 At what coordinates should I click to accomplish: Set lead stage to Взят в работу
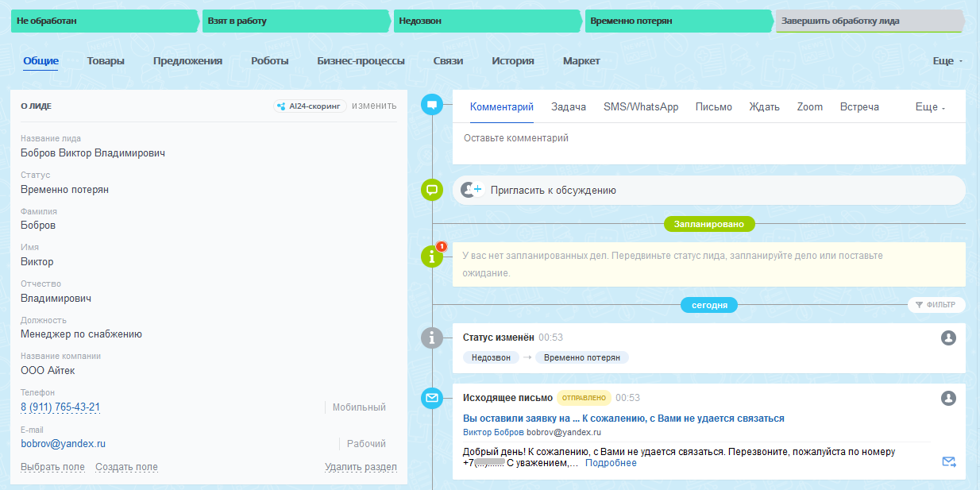[294, 21]
